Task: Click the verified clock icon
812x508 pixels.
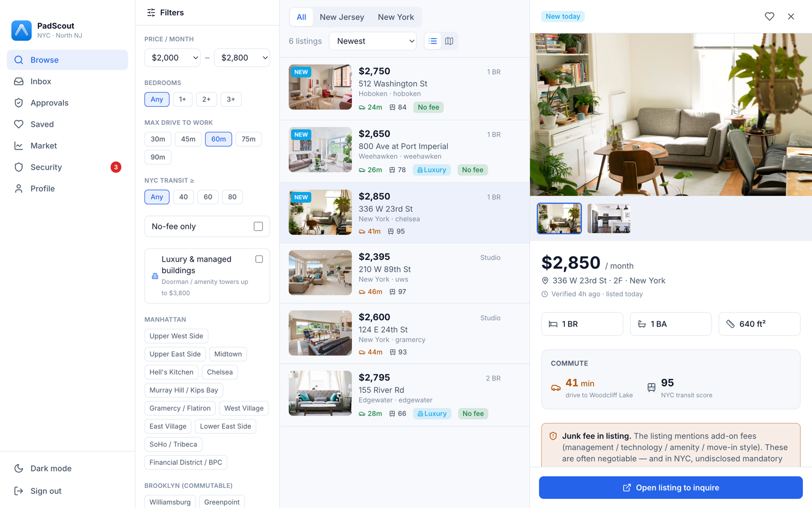Action: 545,294
